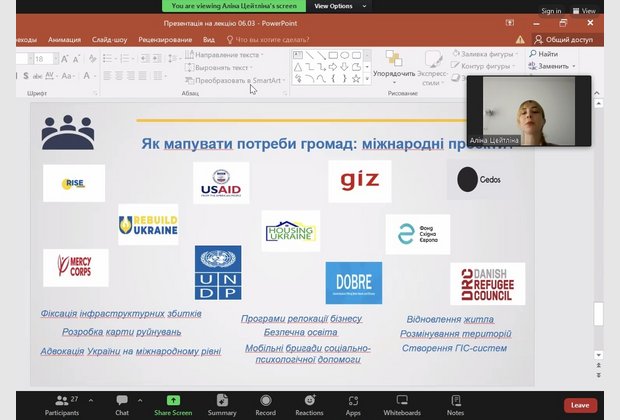Click Заменить replace button

coord(552,66)
